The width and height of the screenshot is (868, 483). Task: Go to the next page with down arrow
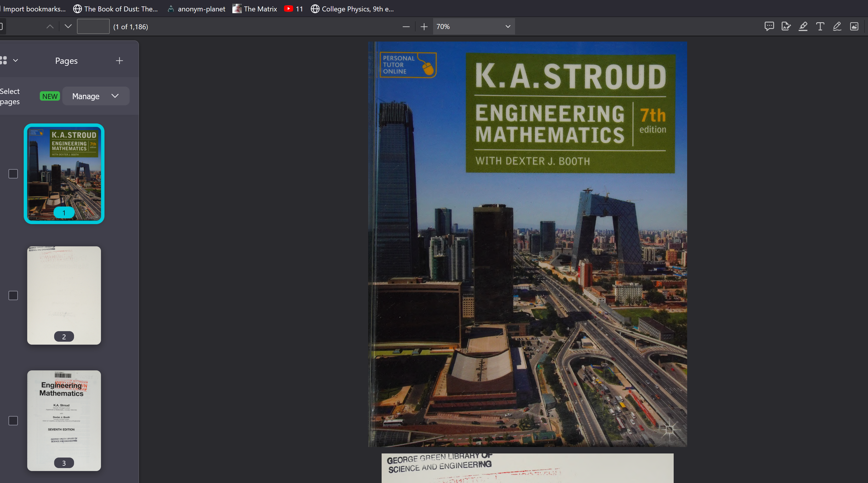tap(68, 27)
